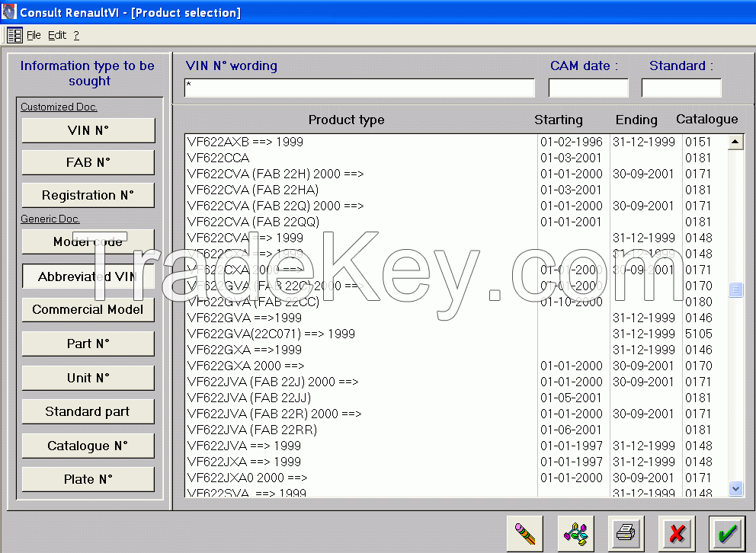This screenshot has height=553, width=756.
Task: Choose Model code search button
Action: [x=88, y=241]
